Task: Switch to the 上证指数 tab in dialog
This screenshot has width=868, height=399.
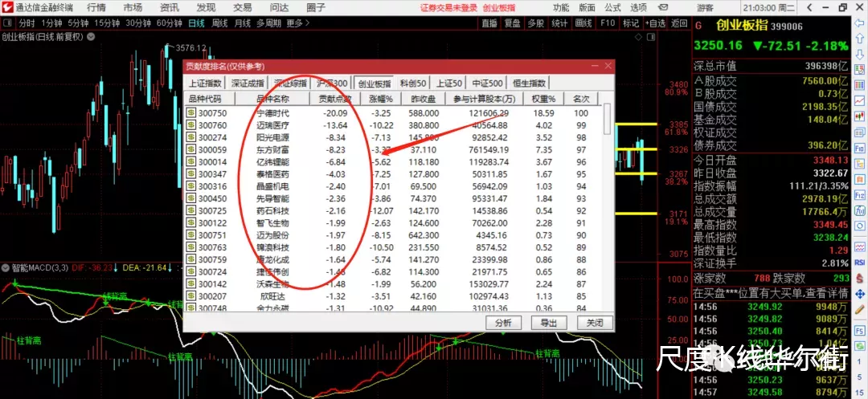Action: [x=205, y=83]
